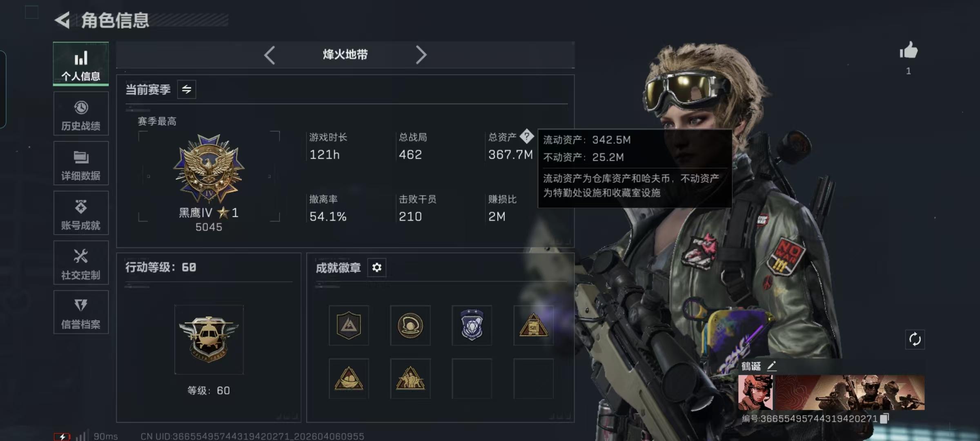Open the 详细数据 tab
This screenshot has width=980, height=441.
coord(81,163)
